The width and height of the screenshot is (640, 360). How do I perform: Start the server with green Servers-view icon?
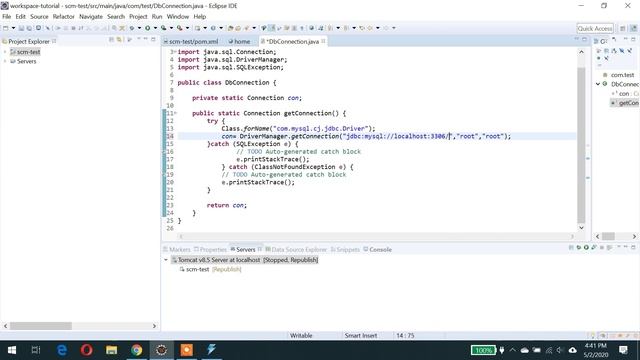coord(586,247)
